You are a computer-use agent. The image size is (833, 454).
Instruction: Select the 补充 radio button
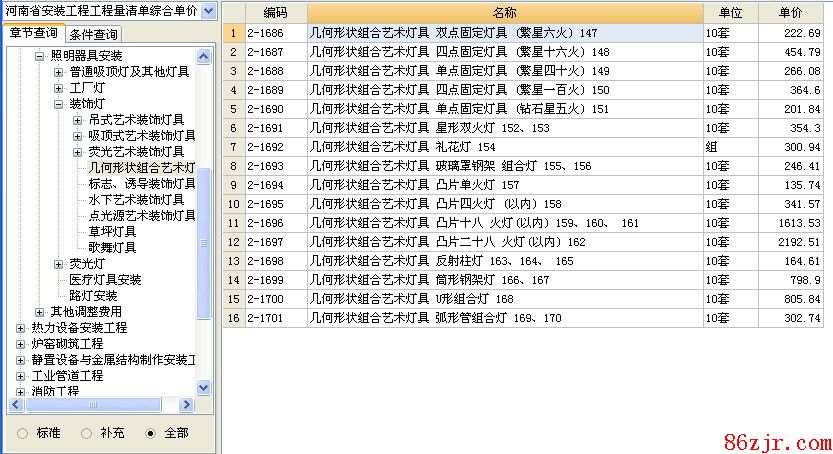tap(87, 433)
